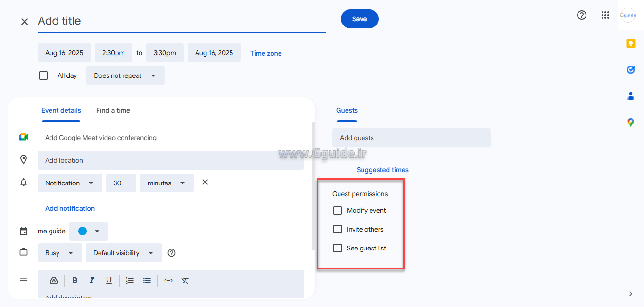Switch to the Find a time tab
Viewport: 644px width, 307px height.
(x=113, y=110)
